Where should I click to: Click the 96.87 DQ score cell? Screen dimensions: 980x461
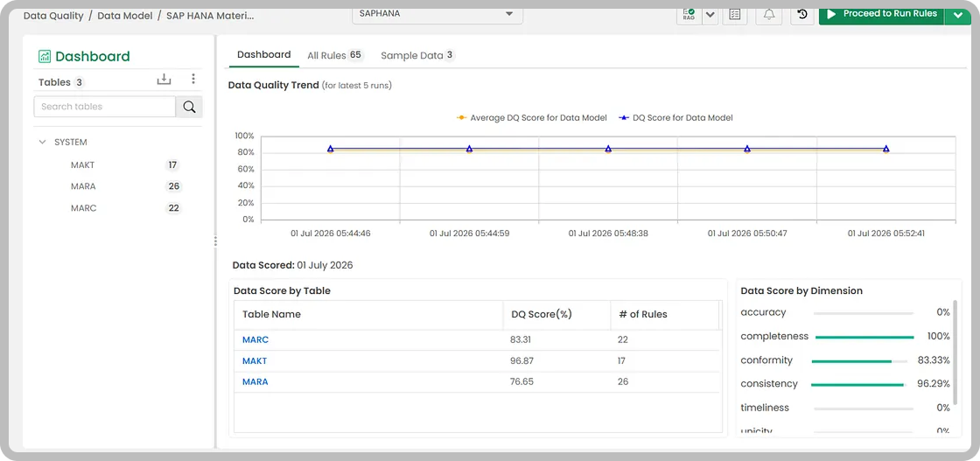point(521,361)
